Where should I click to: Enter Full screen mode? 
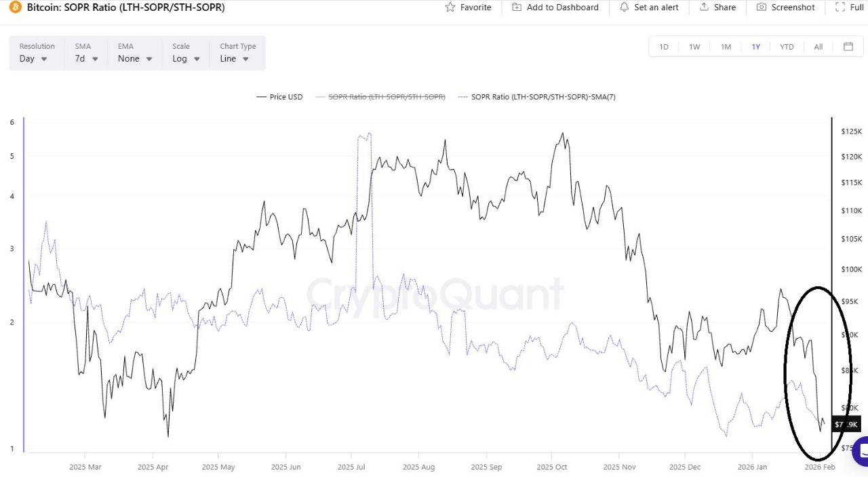[x=839, y=7]
